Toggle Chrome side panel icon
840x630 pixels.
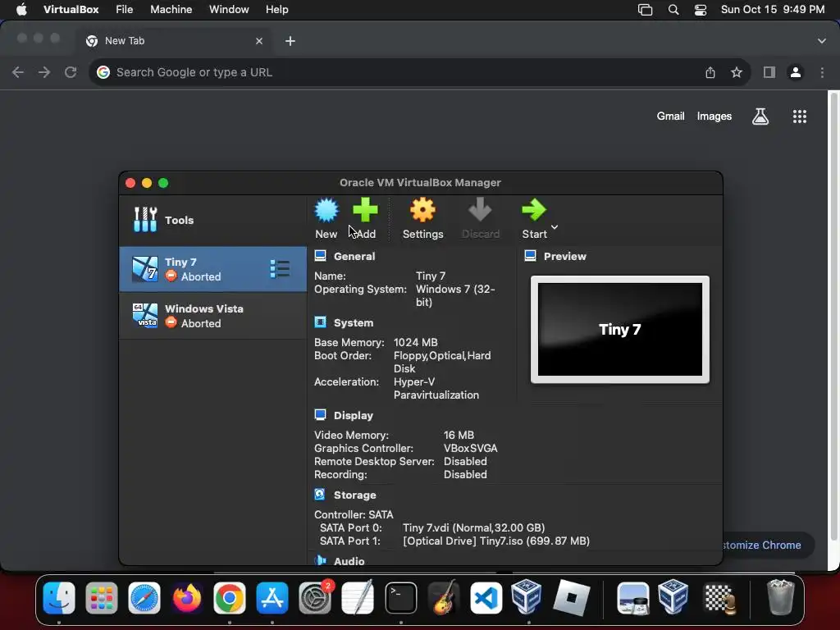point(769,72)
